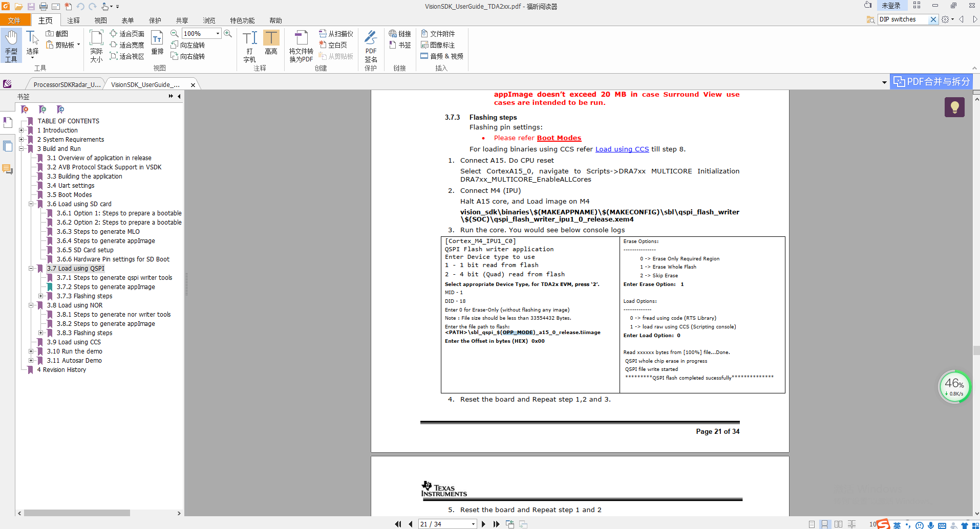
Task: Select the Hand tool (手型工具)
Action: [x=11, y=46]
